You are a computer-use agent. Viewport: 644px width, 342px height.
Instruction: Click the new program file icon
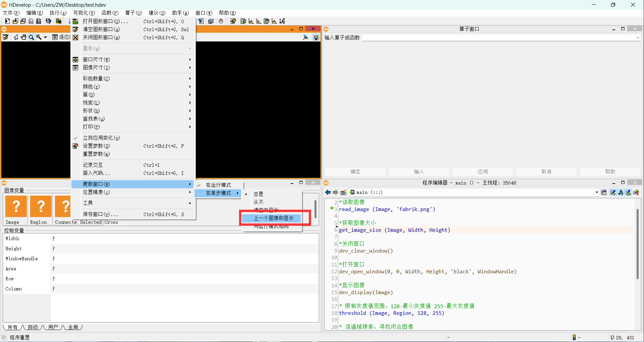pyautogui.click(x=7, y=21)
